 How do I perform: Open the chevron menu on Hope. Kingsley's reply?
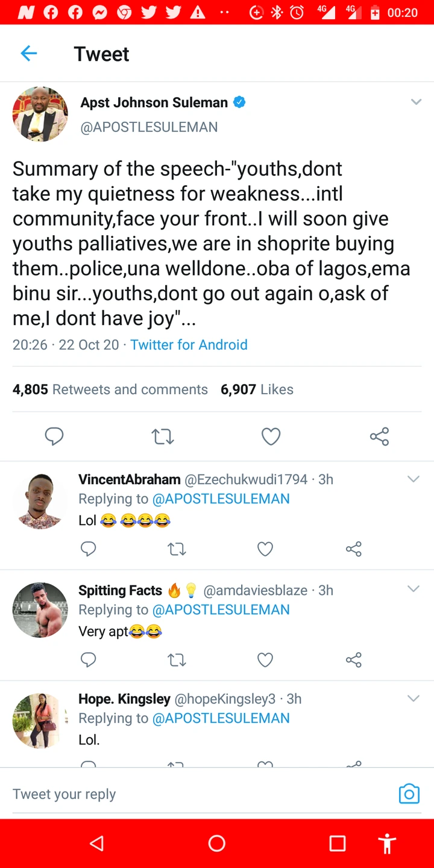tap(414, 699)
